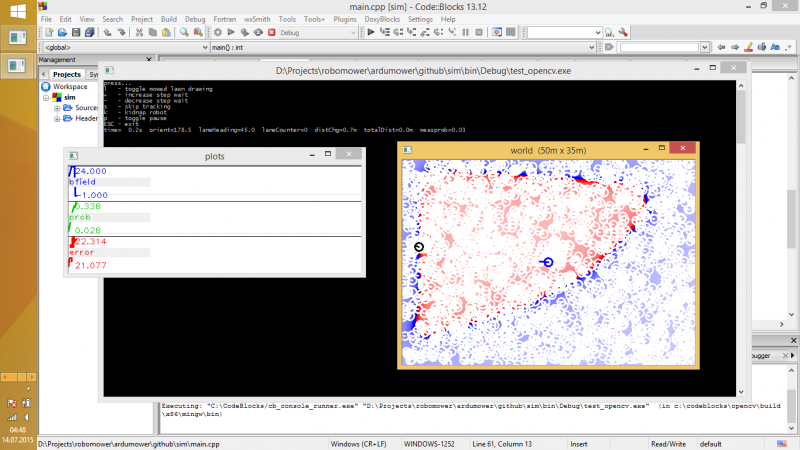Expand the Sources folder node
Screen dimensions: 800x450
[x=57, y=108]
